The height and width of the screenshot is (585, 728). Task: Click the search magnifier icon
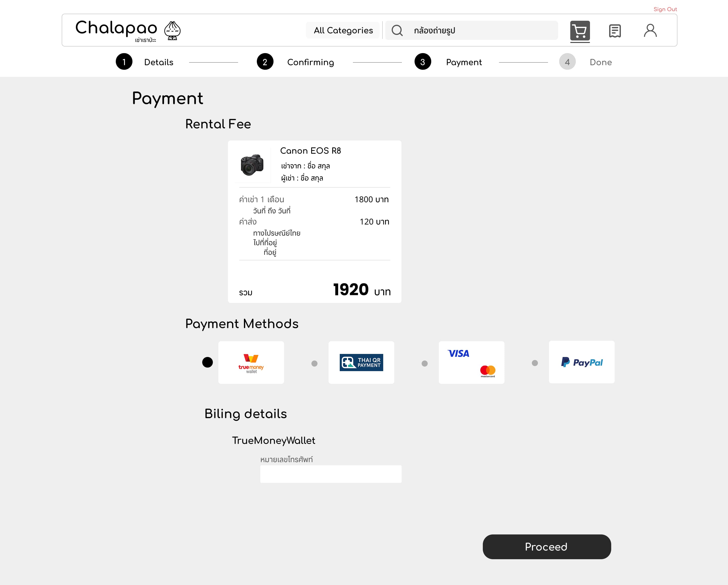tap(397, 30)
